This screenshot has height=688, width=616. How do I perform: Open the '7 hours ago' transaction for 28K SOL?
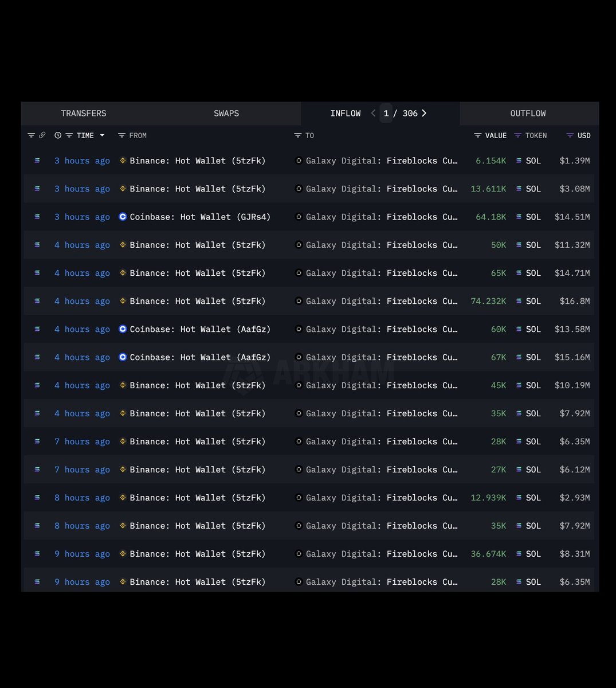point(82,441)
